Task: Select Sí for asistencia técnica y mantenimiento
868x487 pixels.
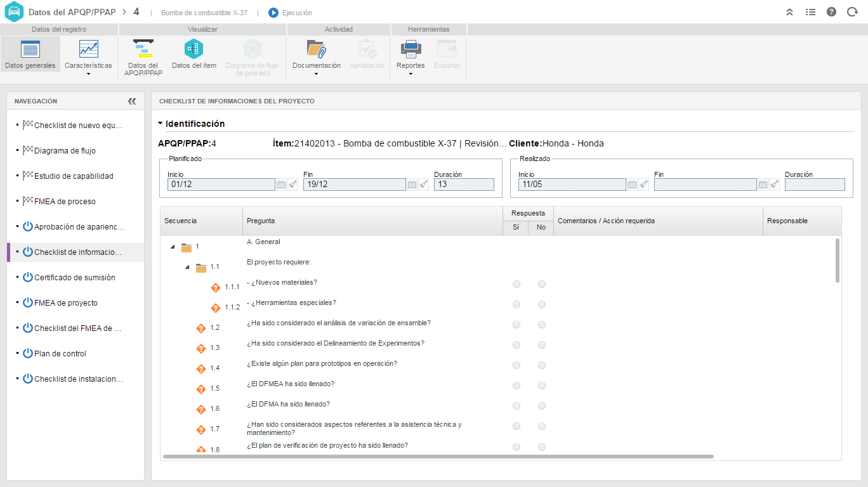Action: pyautogui.click(x=516, y=426)
